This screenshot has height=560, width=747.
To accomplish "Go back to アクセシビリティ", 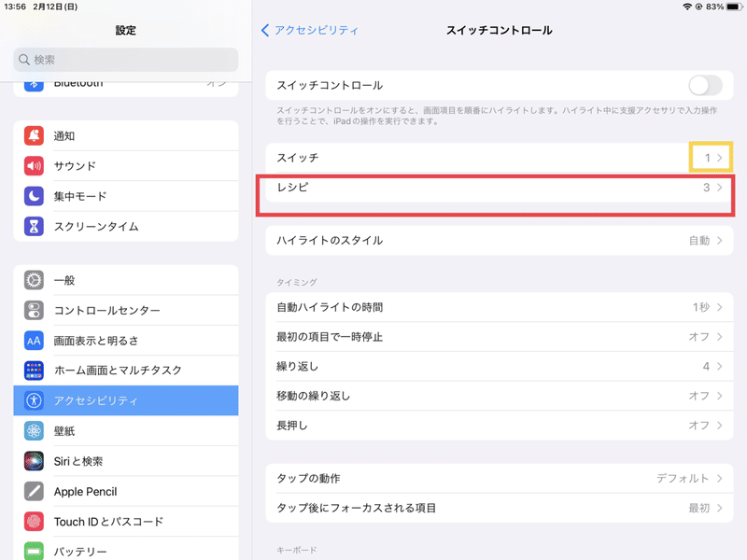I will pyautogui.click(x=310, y=31).
